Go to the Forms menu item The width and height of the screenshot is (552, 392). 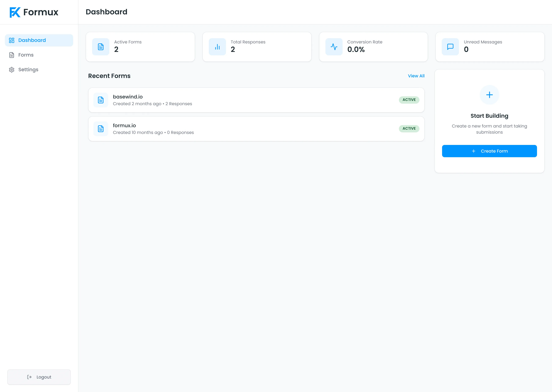click(x=39, y=55)
